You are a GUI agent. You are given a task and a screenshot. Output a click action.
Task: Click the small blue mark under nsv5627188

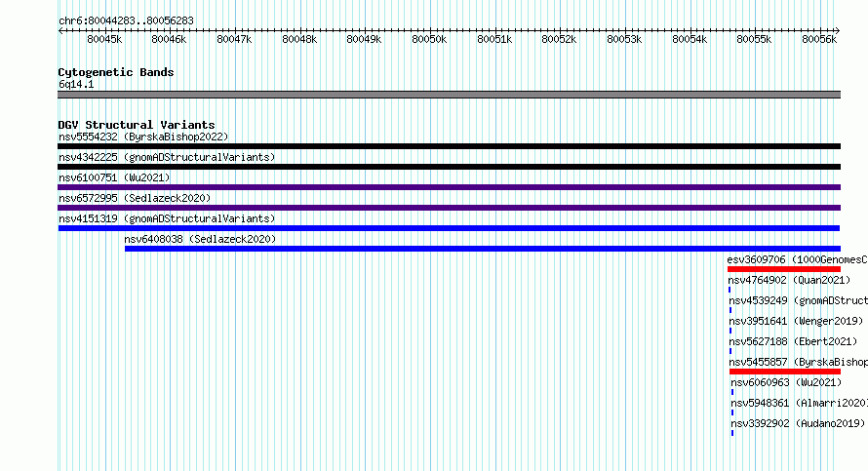point(730,351)
